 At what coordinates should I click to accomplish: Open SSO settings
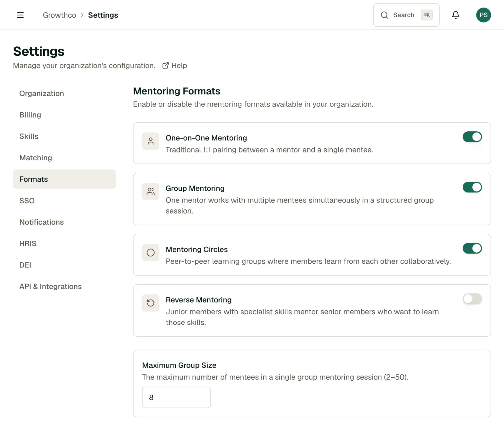tap(64, 201)
